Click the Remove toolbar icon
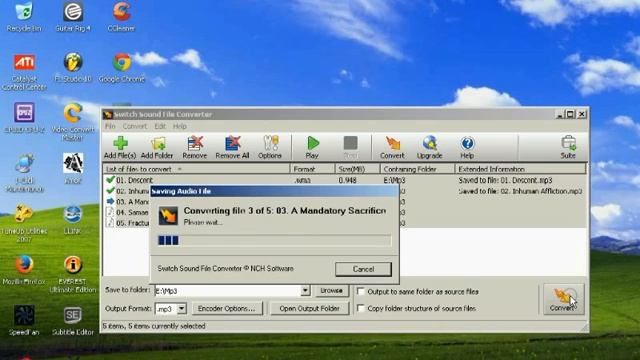The height and width of the screenshot is (360, 640). (x=195, y=147)
